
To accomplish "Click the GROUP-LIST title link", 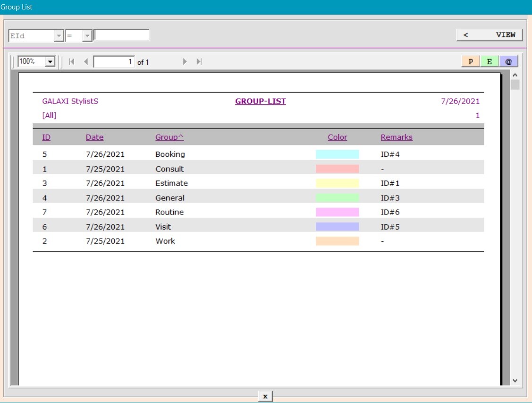I will pyautogui.click(x=260, y=101).
